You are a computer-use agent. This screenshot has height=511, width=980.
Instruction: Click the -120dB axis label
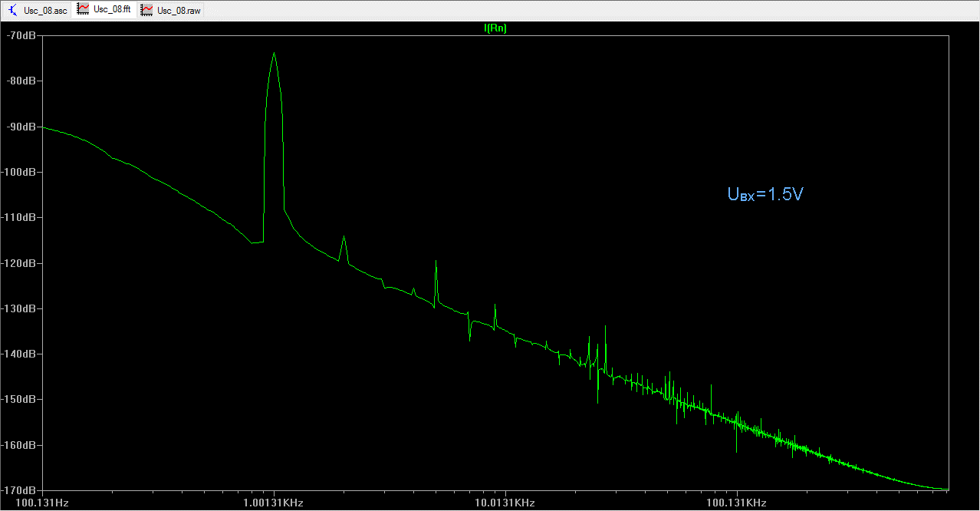click(18, 263)
